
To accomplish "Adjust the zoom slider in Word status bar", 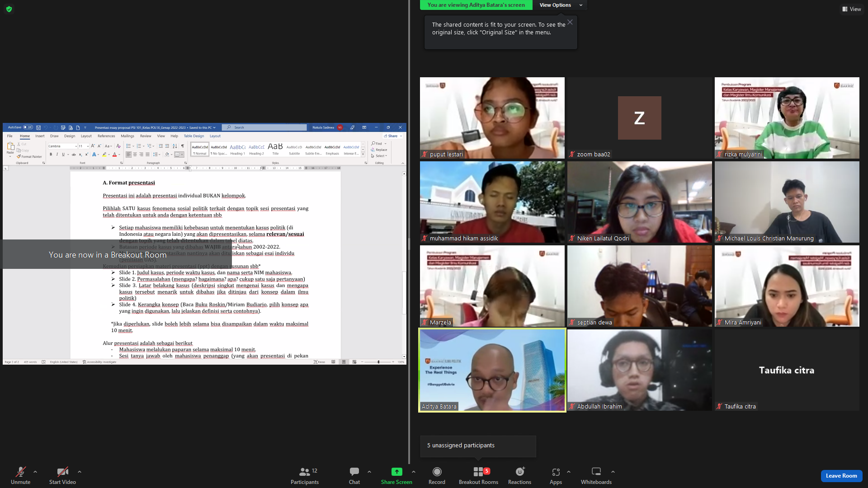I will click(x=378, y=362).
